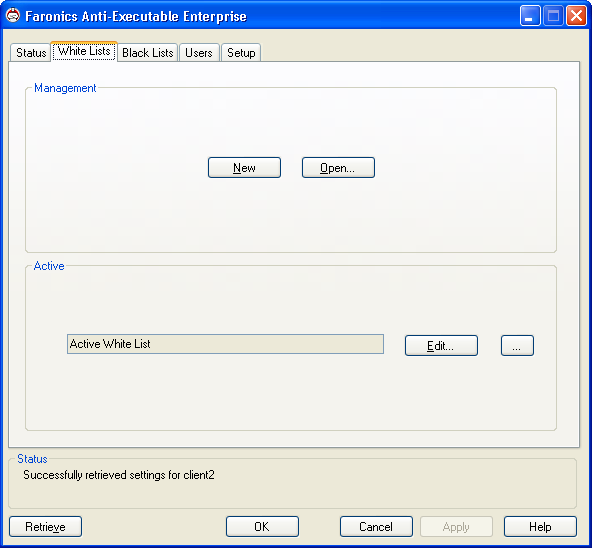Click the New white list button
Image resolution: width=592 pixels, height=548 pixels.
coord(244,168)
